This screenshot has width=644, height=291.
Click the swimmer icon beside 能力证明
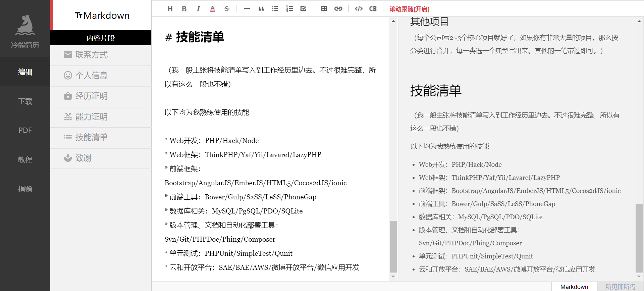tap(68, 116)
